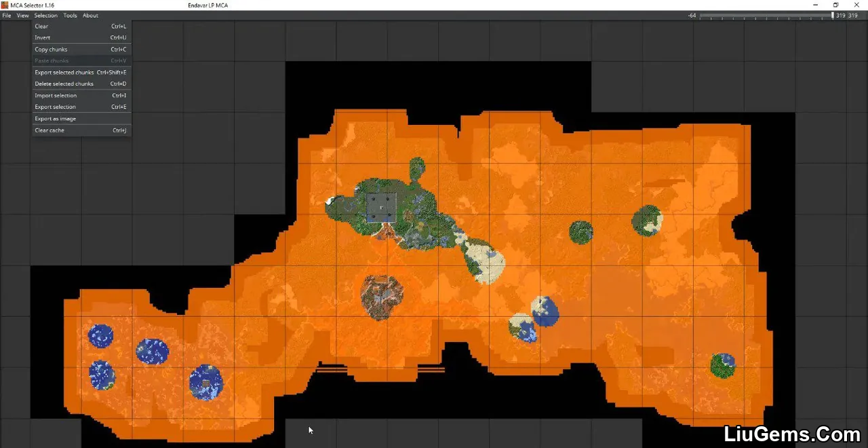868x448 pixels.
Task: Select the Copy chunks menu entry
Action: tap(81, 50)
